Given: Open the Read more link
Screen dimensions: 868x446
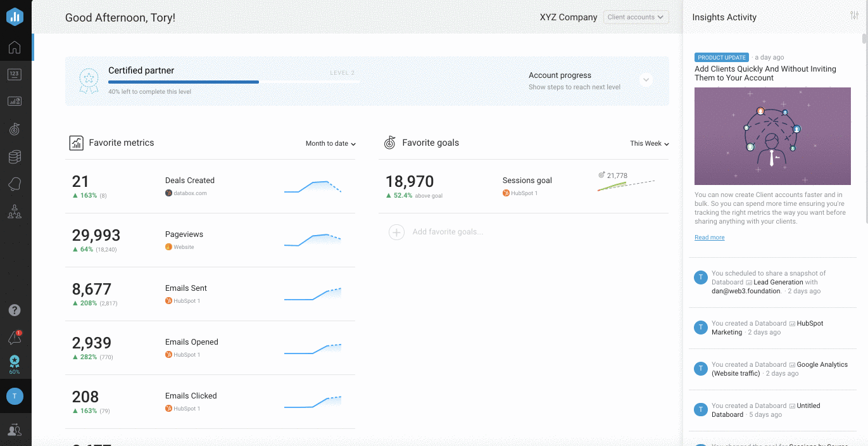Looking at the screenshot, I should tap(709, 238).
